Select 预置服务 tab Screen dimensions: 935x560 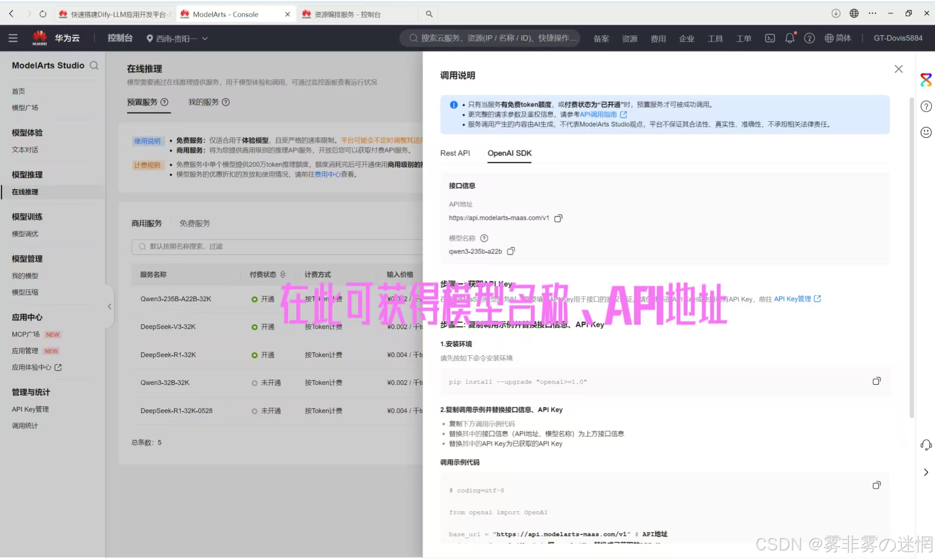click(142, 102)
